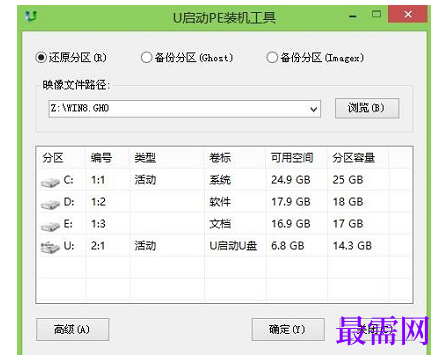The image size is (448, 362).
Task: Minimize the U启动PE装机工具 window
Action: [353, 16]
